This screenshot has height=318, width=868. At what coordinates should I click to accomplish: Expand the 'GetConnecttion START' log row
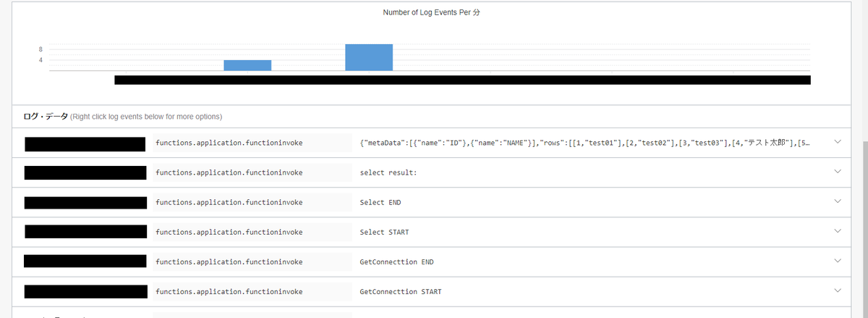pos(838,290)
